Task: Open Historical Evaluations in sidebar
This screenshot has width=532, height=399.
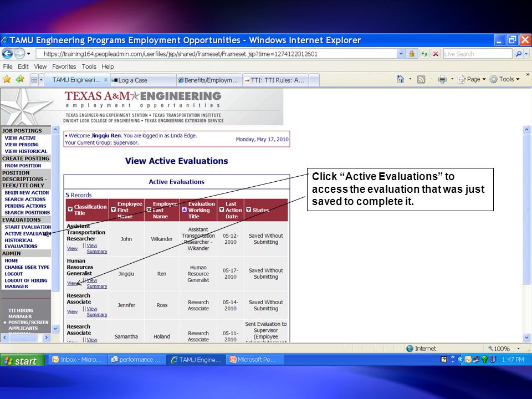Action: tap(21, 243)
